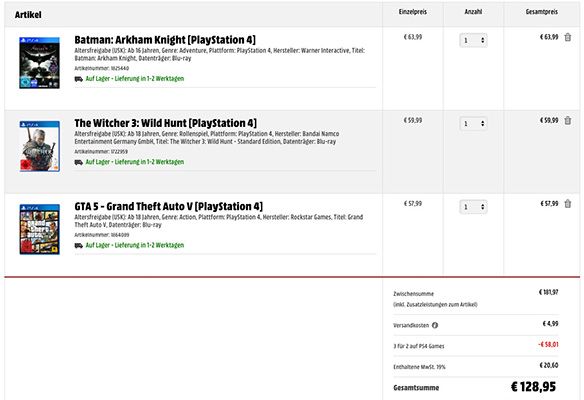
Task: Open Batman: Arkham Knight product title link
Action: [165, 39]
